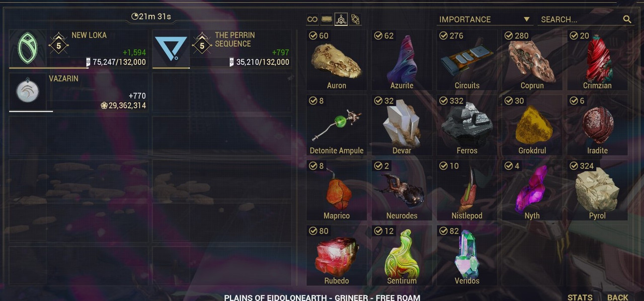
Task: Toggle the checkmark on Sentirum
Action: click(x=378, y=231)
